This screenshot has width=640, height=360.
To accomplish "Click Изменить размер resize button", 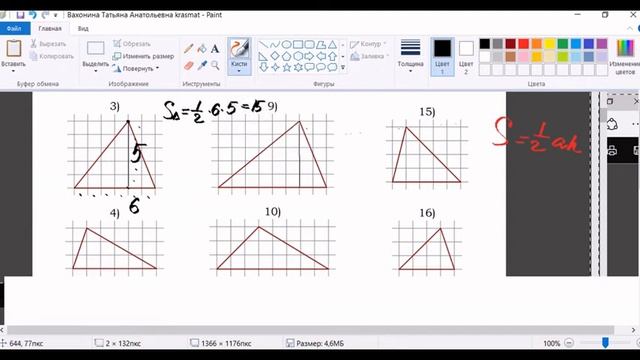I will tap(144, 56).
